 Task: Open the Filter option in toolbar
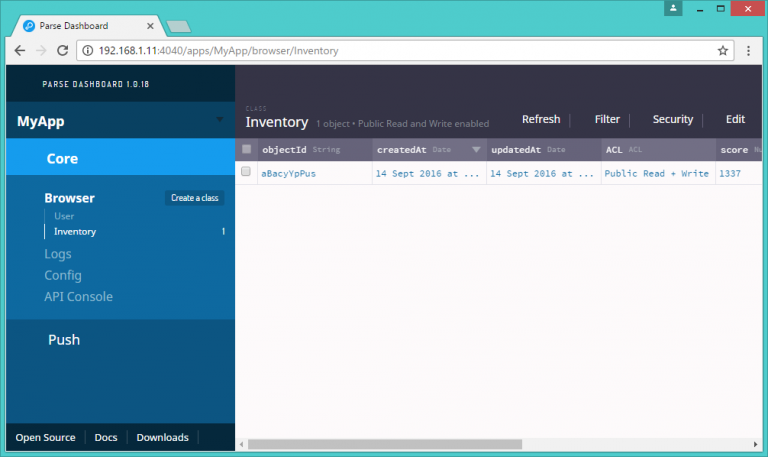[x=607, y=119]
